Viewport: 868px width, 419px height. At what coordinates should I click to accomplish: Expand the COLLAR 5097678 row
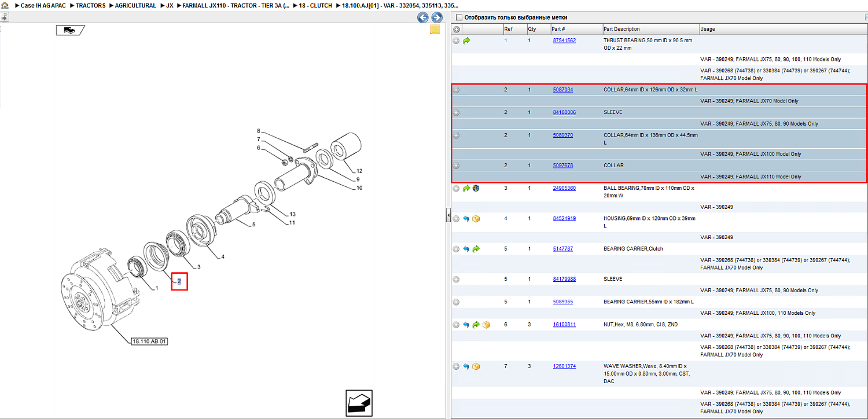coord(457,166)
